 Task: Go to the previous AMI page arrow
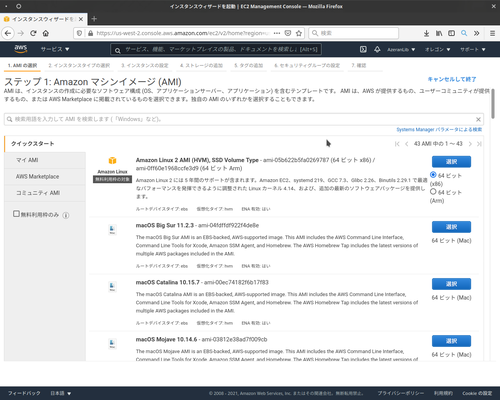click(406, 144)
